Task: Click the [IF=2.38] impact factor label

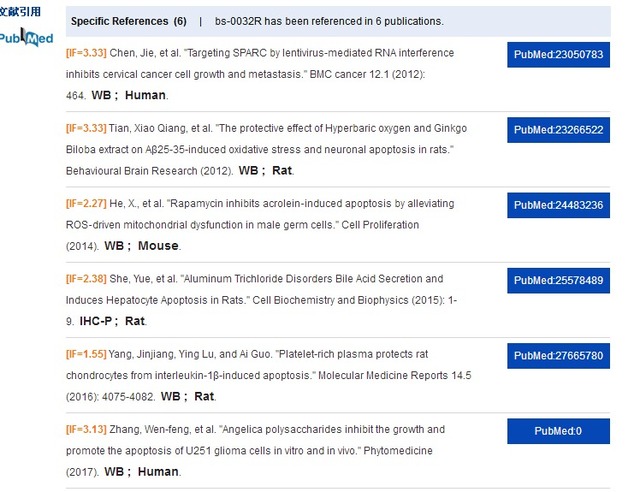Action: tap(85, 279)
